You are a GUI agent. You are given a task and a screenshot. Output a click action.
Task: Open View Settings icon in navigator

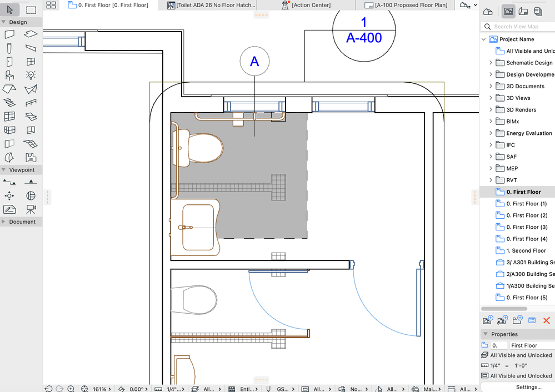coord(532,320)
